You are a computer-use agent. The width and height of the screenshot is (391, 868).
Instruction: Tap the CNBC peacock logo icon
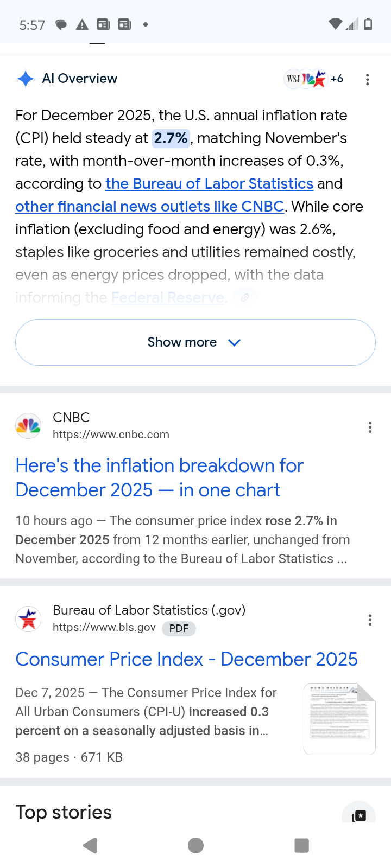point(28,426)
